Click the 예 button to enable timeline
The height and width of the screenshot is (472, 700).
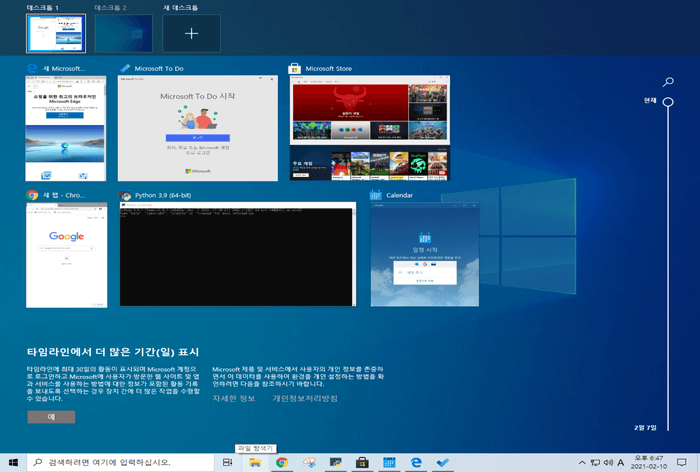click(x=51, y=417)
